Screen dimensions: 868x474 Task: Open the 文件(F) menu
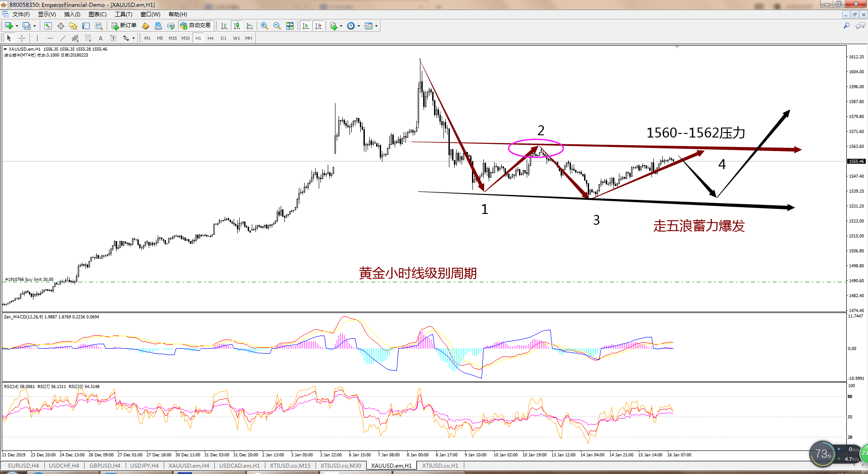click(x=21, y=14)
